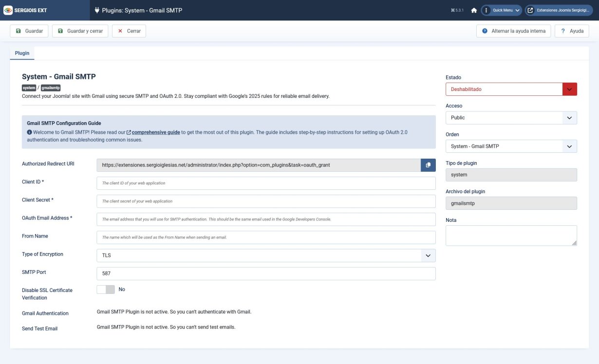Open the Ayuda help button
Viewport: 599px width, 364px height.
coord(572,31)
